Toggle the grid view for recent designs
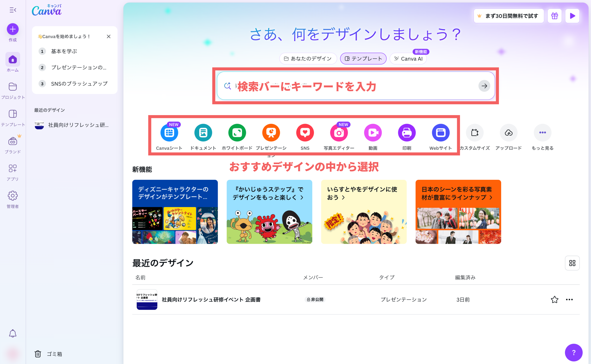This screenshot has height=364, width=591. [572, 263]
